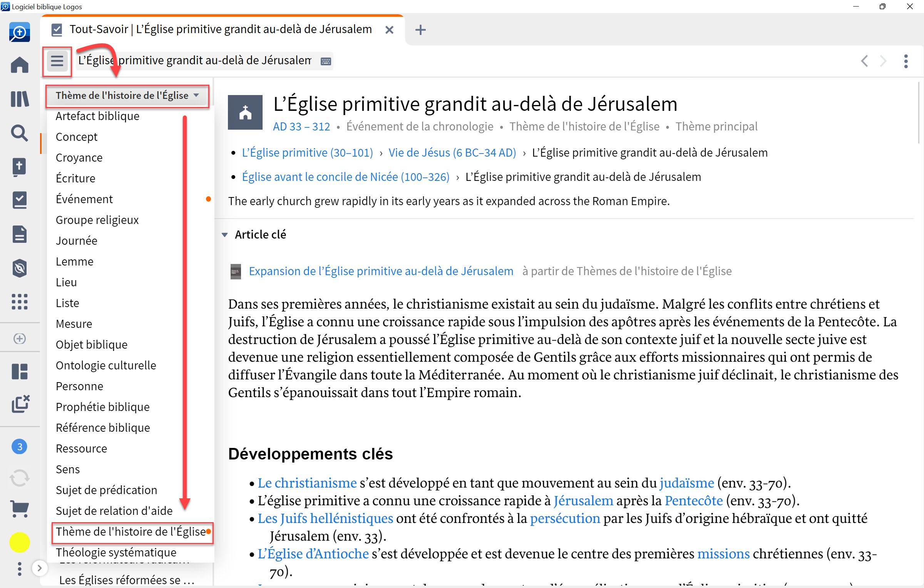
Task: Select Groupe religieux in the list
Action: point(97,220)
